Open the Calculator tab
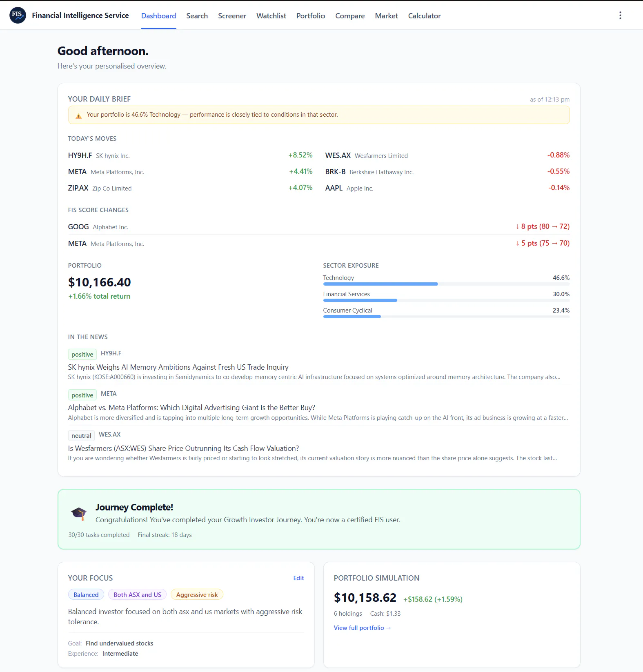This screenshot has height=672, width=643. coord(424,16)
